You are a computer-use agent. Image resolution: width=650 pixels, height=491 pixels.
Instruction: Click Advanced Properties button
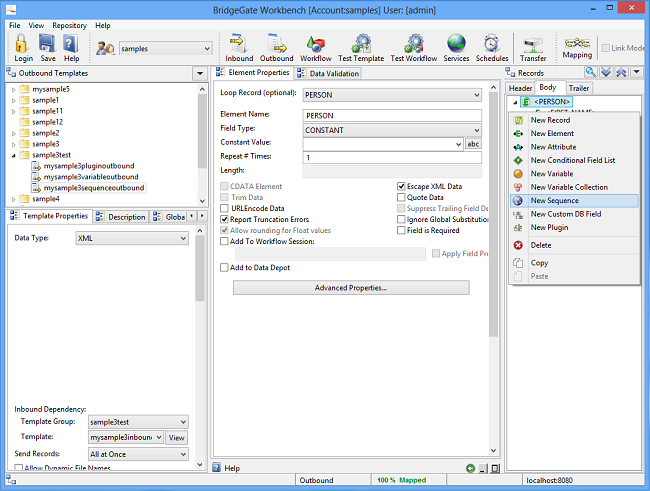click(351, 288)
